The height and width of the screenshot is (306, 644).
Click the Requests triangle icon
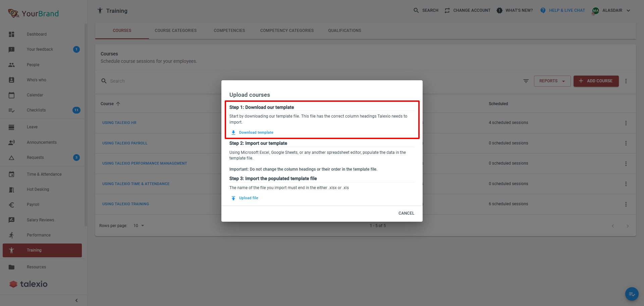tap(11, 158)
